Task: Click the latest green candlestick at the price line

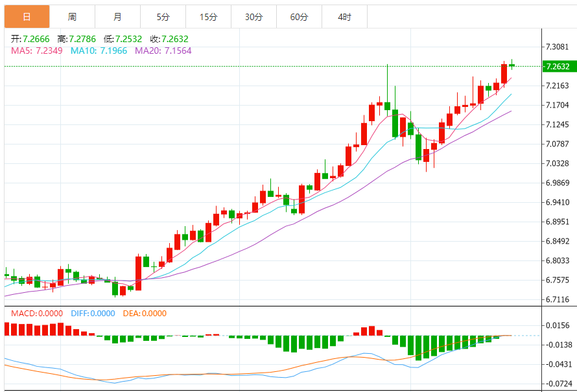Action: click(x=512, y=65)
